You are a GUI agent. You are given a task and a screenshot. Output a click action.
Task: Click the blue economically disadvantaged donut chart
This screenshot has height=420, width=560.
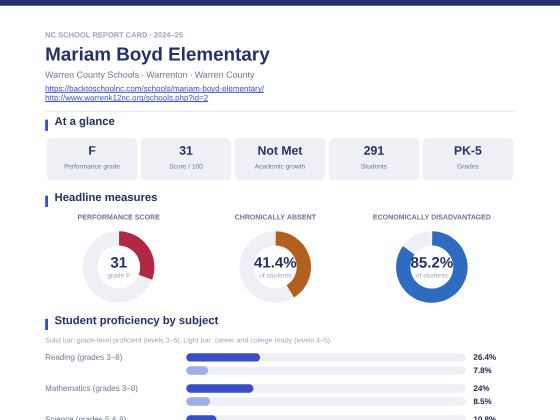(x=432, y=267)
